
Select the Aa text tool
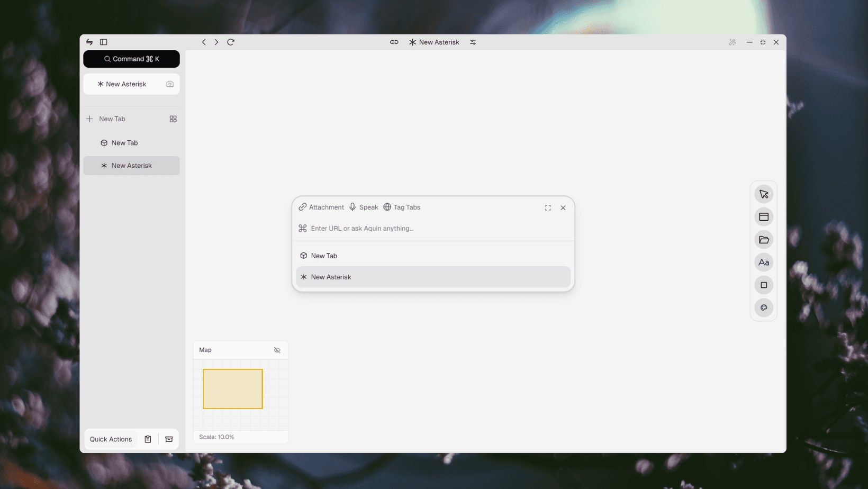[x=764, y=262]
